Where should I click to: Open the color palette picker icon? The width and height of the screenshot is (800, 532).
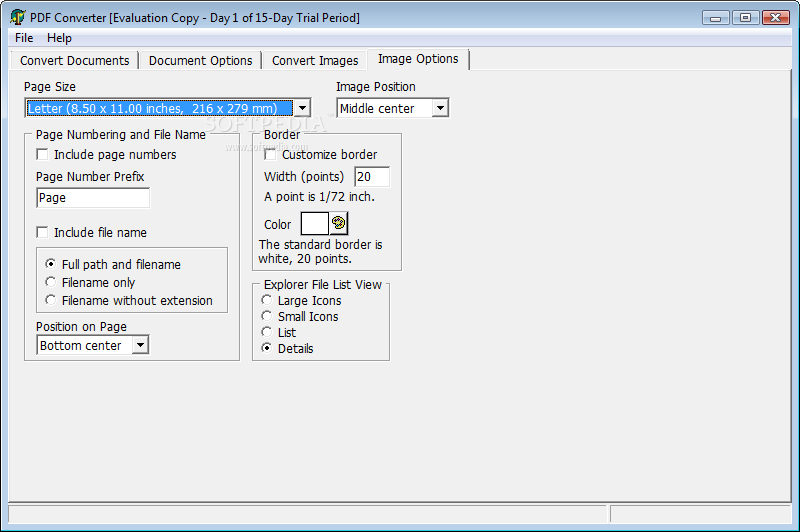click(338, 223)
